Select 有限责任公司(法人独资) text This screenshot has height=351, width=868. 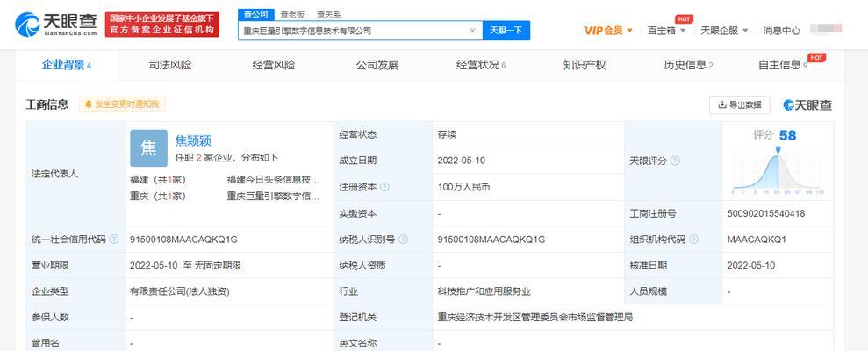(x=179, y=291)
